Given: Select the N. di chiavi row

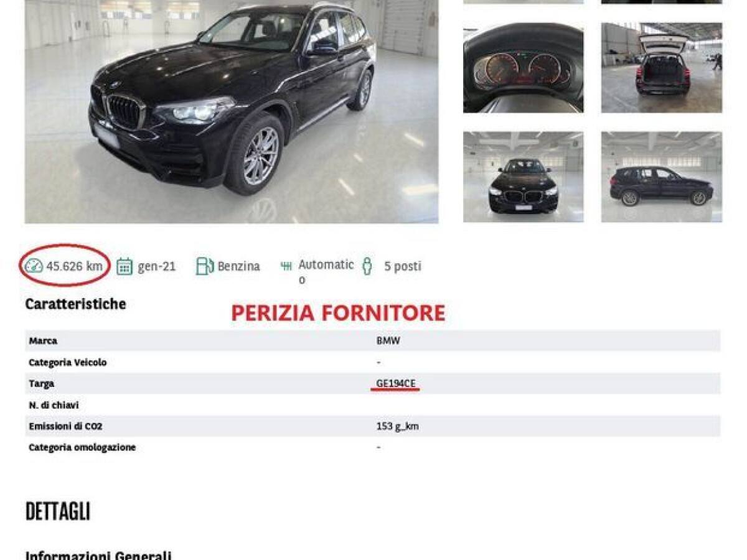Looking at the screenshot, I should click(x=372, y=405).
